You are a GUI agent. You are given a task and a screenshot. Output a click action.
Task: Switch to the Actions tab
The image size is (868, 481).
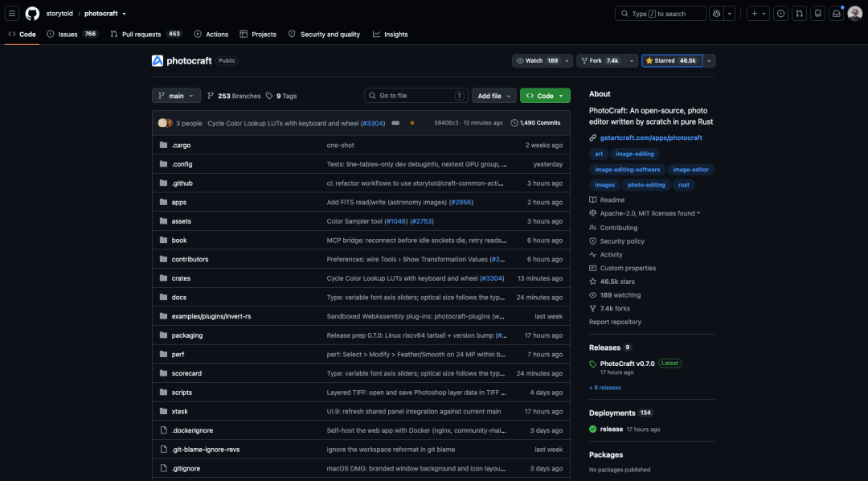[x=211, y=35]
